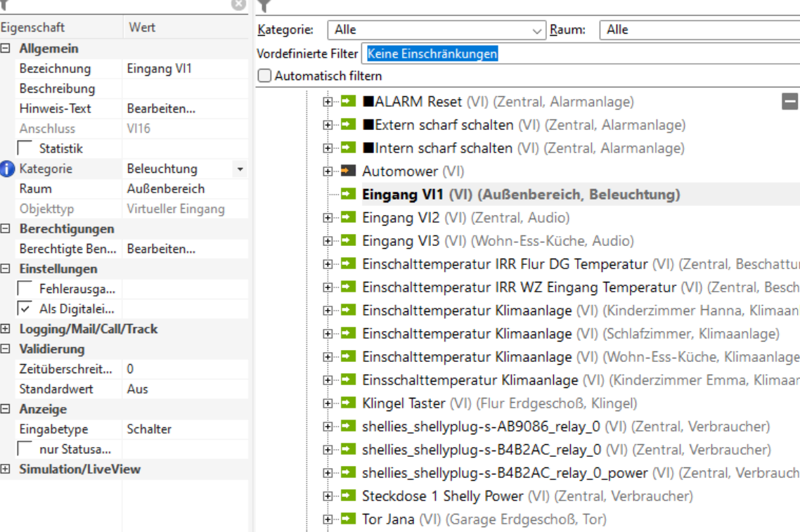The width and height of the screenshot is (800, 532).
Task: Expand the Tor Jana tree node
Action: tap(328, 519)
